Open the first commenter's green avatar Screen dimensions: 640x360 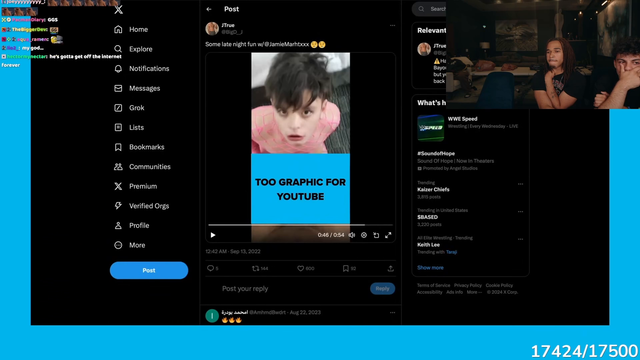click(212, 316)
